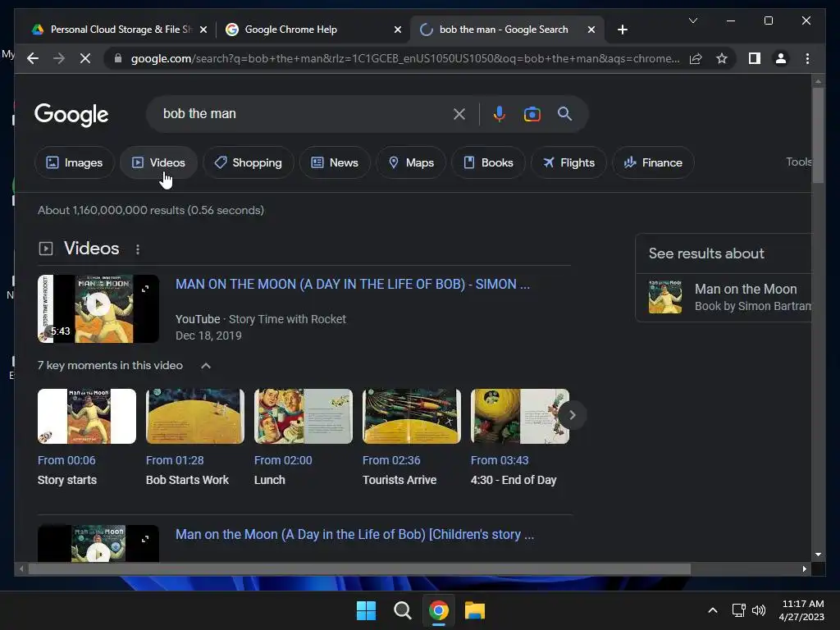Play the 5:43 Man on the Moon video
The width and height of the screenshot is (840, 630).
click(x=98, y=308)
